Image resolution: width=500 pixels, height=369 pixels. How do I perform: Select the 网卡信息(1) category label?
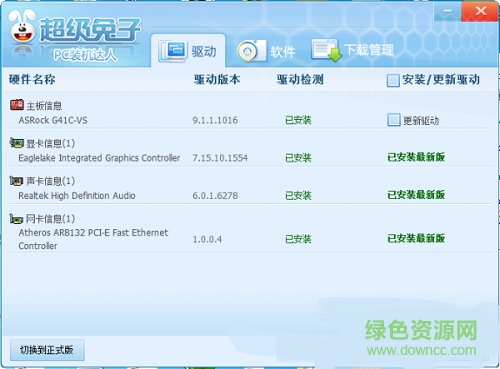coord(50,219)
